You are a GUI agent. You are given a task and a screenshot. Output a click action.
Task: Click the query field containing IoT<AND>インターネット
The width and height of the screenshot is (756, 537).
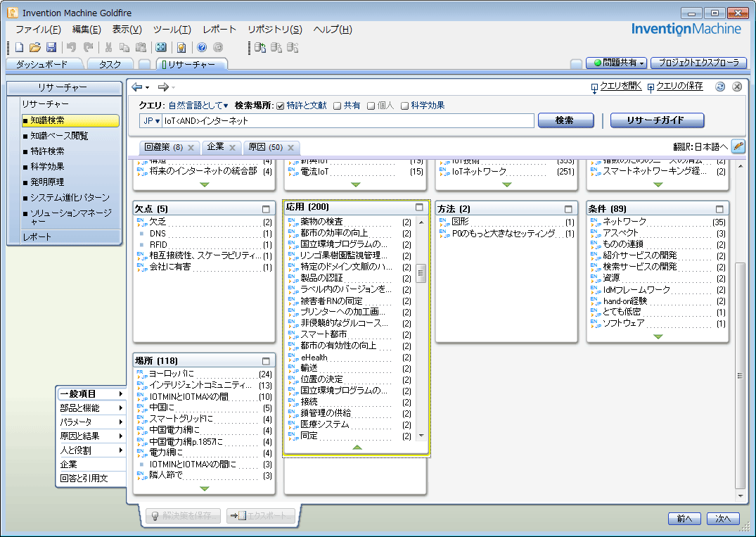point(348,120)
